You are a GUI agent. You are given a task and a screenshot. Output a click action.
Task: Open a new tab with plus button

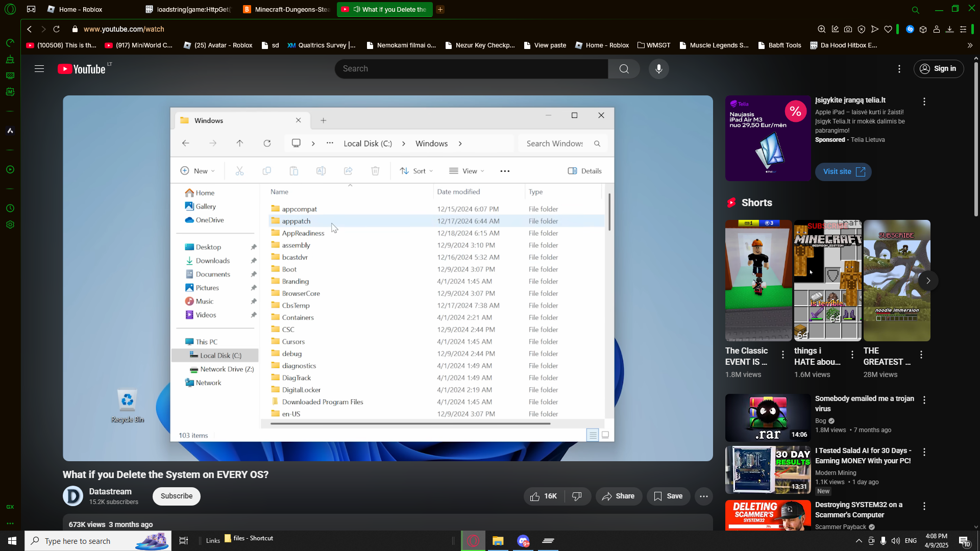(440, 9)
